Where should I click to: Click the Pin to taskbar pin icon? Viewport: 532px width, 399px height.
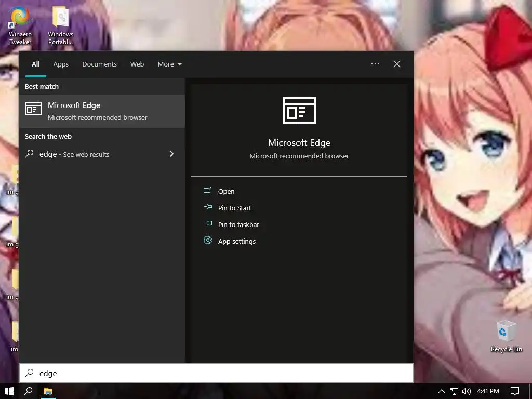pyautogui.click(x=208, y=223)
